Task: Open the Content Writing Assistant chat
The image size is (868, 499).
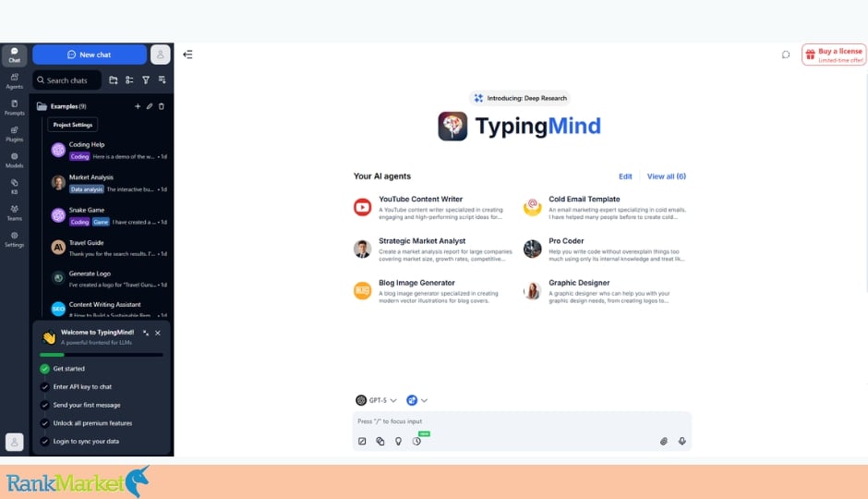Action: pyautogui.click(x=109, y=309)
